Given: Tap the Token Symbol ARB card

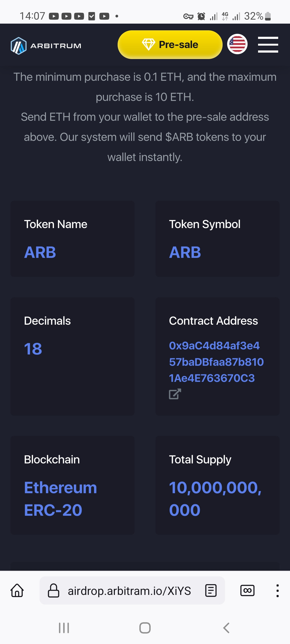Looking at the screenshot, I should coord(218,239).
